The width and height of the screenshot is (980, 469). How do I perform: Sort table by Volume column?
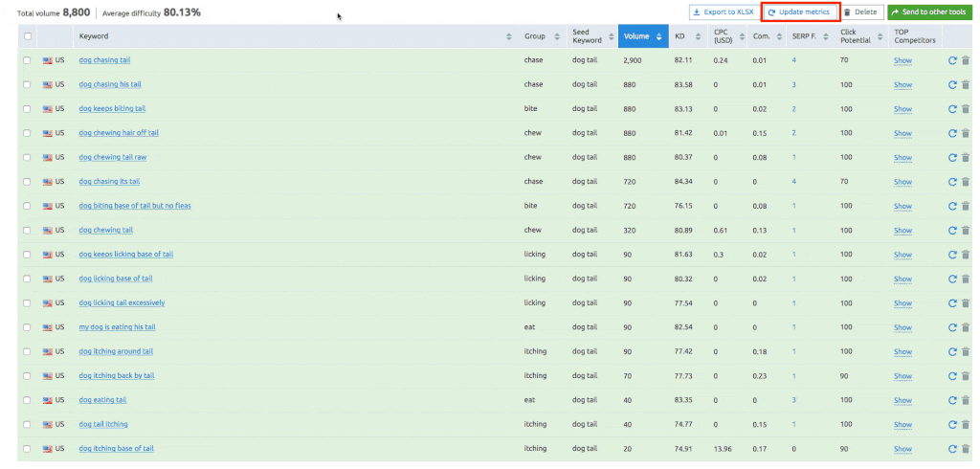pyautogui.click(x=642, y=36)
